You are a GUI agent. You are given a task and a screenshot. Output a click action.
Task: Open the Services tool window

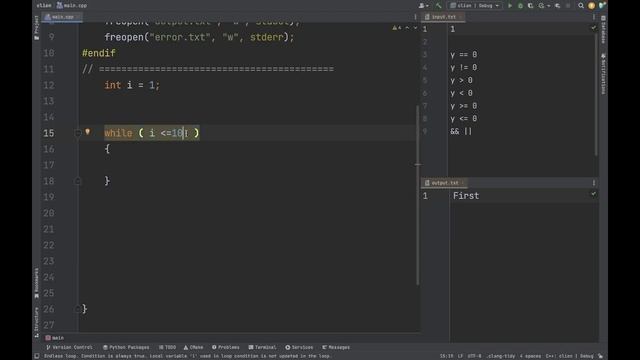coord(299,347)
